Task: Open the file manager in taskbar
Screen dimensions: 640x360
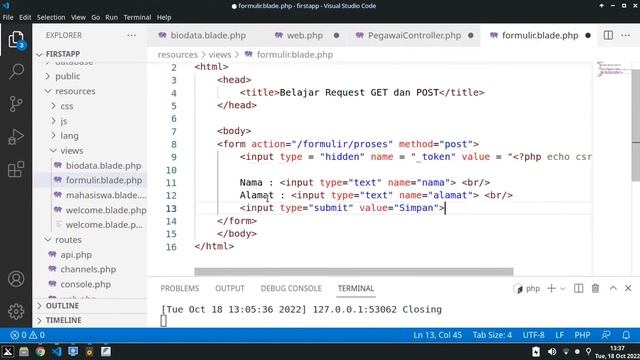Action: point(24,351)
